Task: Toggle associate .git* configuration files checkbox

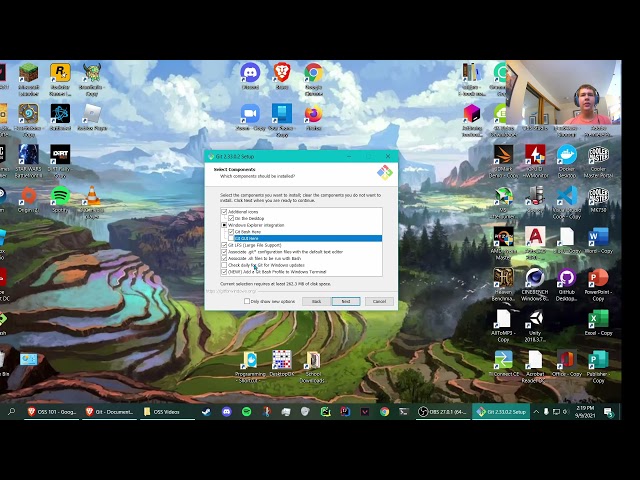Action: pyautogui.click(x=224, y=252)
